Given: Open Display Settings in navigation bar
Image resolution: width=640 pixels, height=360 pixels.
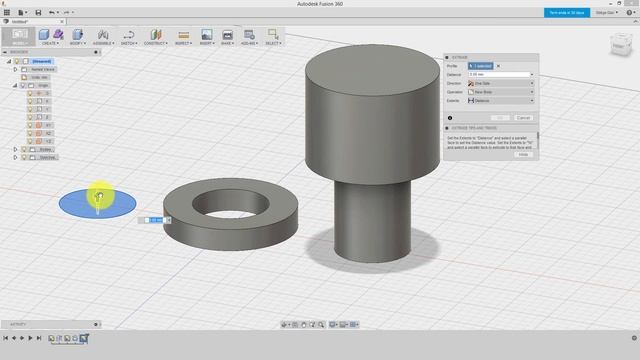Looking at the screenshot, I should pyautogui.click(x=333, y=324).
